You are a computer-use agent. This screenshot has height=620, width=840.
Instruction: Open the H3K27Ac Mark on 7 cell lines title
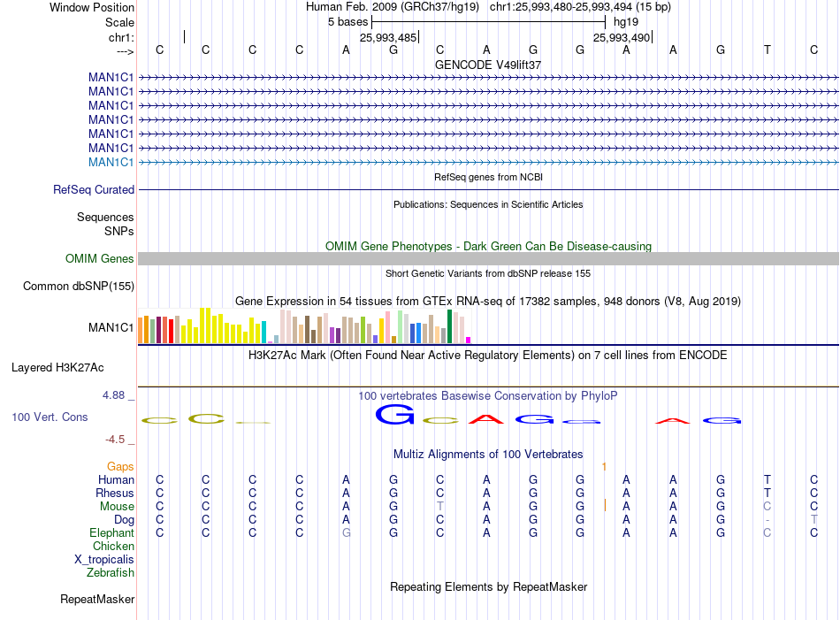tap(488, 356)
